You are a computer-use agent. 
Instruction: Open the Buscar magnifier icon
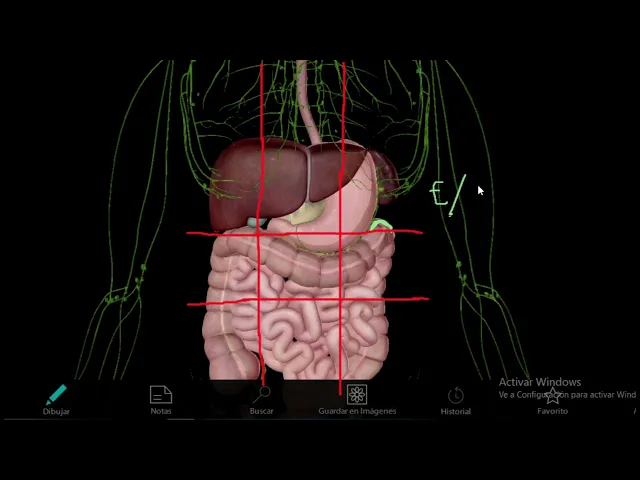tap(262, 395)
